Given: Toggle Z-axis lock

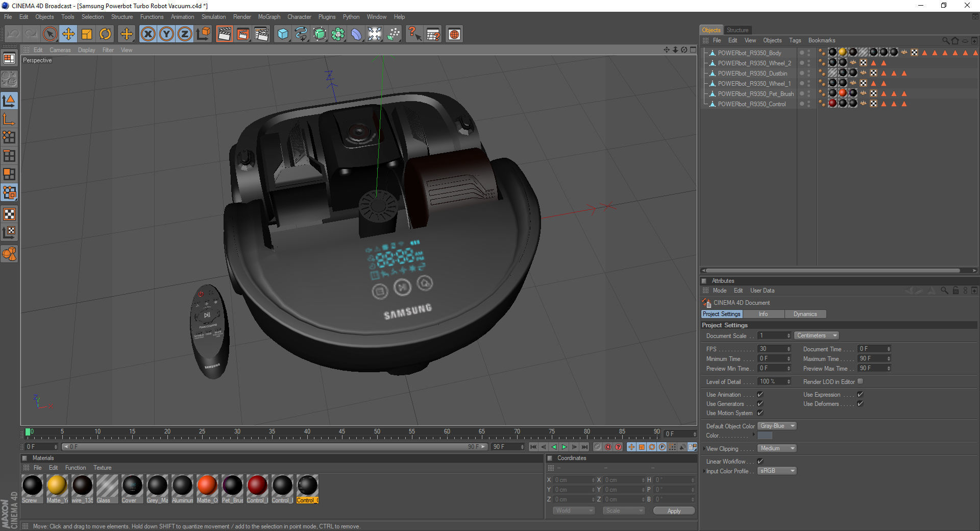Looking at the screenshot, I should [185, 34].
